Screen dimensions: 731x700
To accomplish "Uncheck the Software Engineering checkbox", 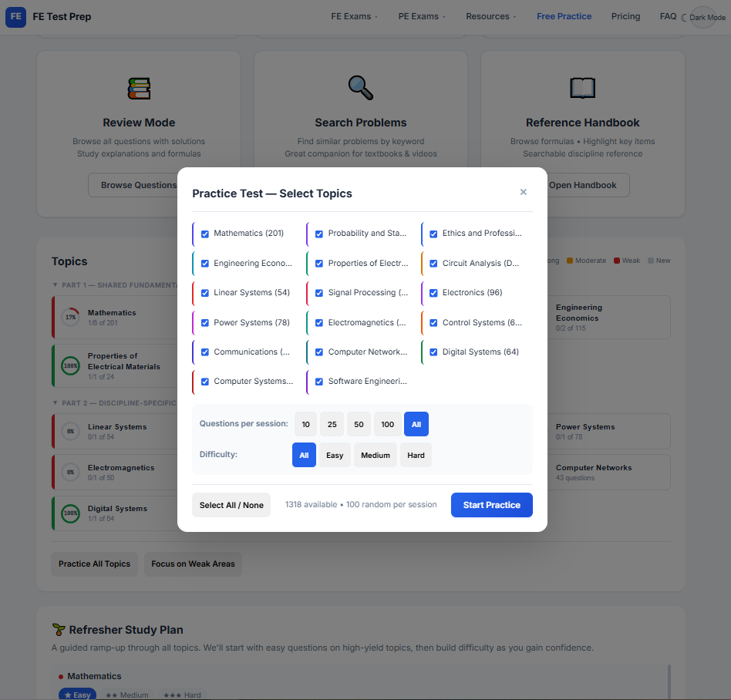I will click(x=319, y=382).
